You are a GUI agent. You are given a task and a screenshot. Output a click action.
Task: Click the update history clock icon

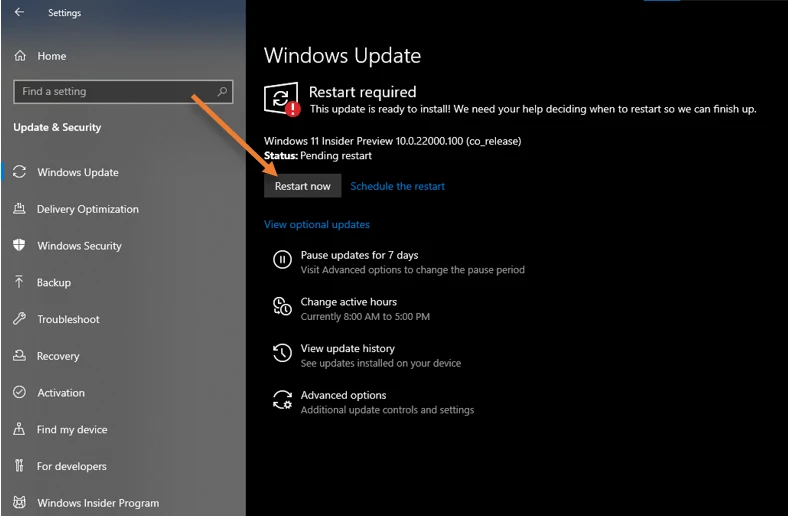click(282, 353)
